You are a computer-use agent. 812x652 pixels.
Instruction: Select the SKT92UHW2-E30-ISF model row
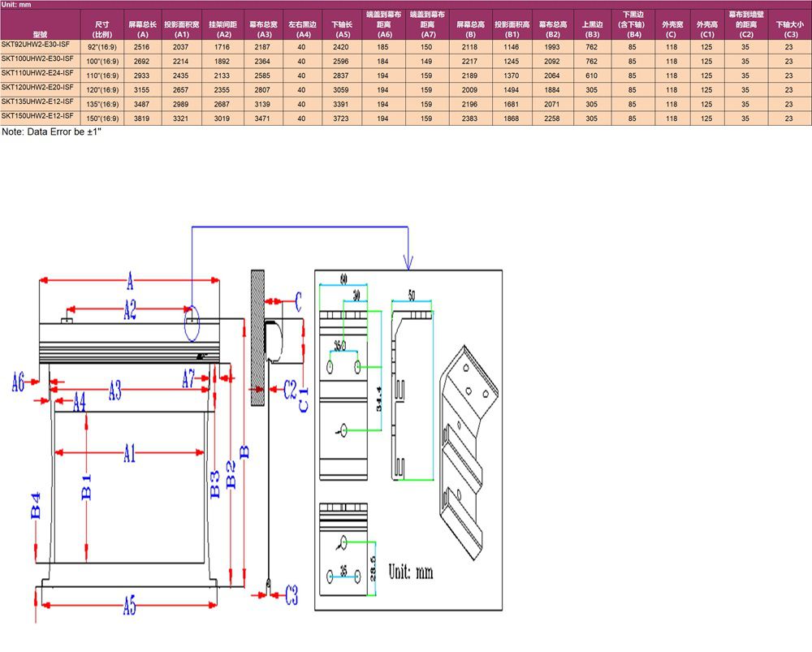pyautogui.click(x=37, y=47)
